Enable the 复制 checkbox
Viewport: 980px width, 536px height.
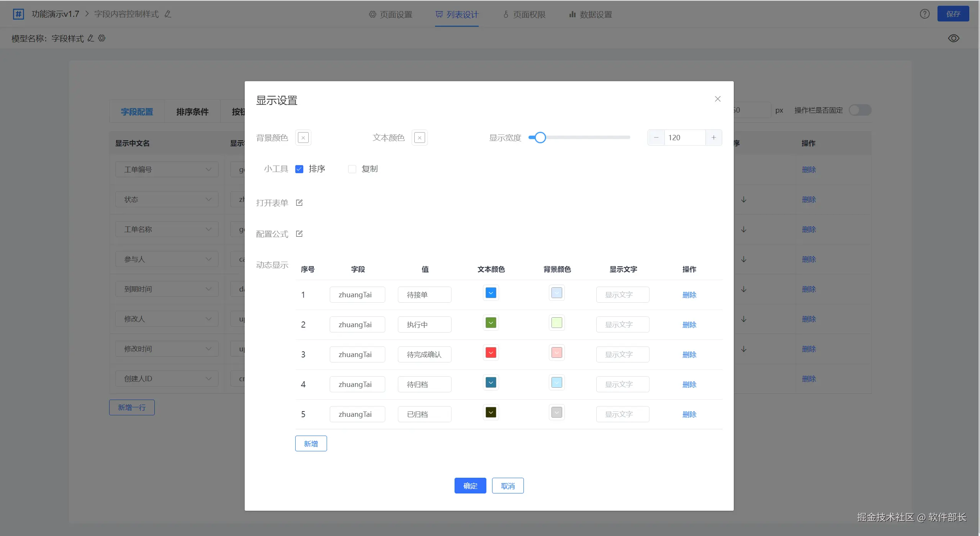pos(352,169)
